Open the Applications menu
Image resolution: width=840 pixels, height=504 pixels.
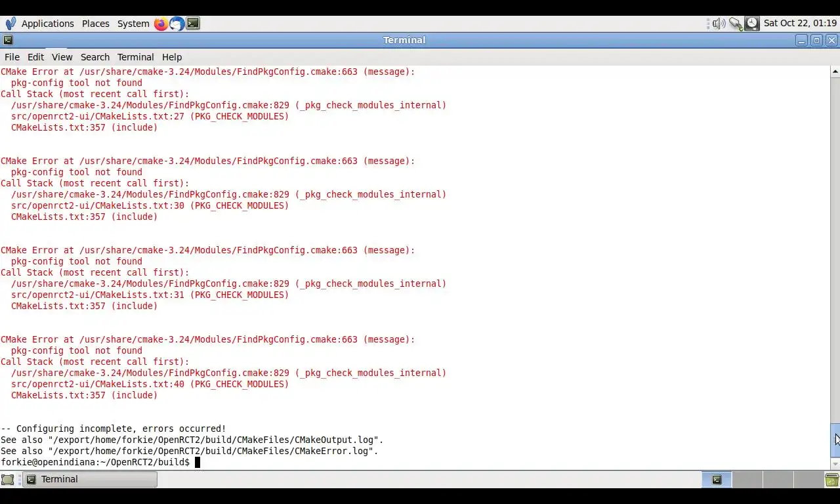click(48, 24)
